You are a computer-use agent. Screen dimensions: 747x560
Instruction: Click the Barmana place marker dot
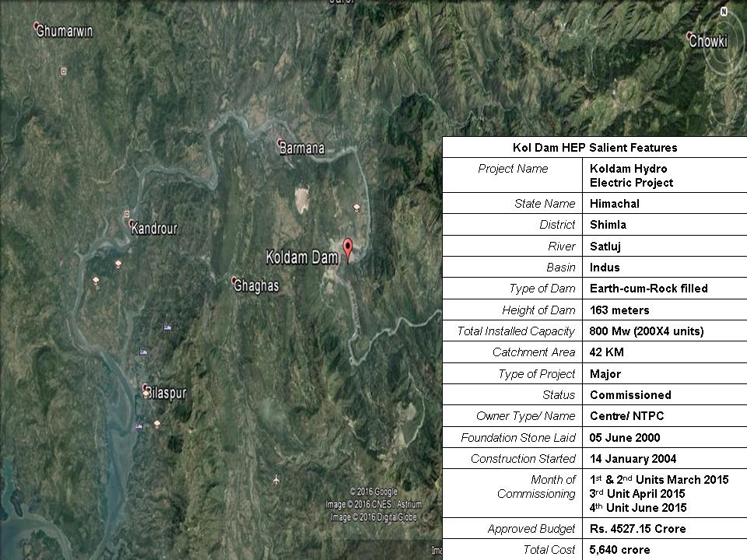280,143
